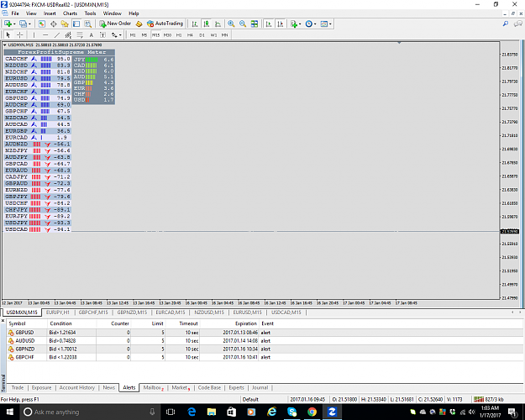Select the GBPUSD alert row
This screenshot has height=420, width=525.
tap(265, 333)
